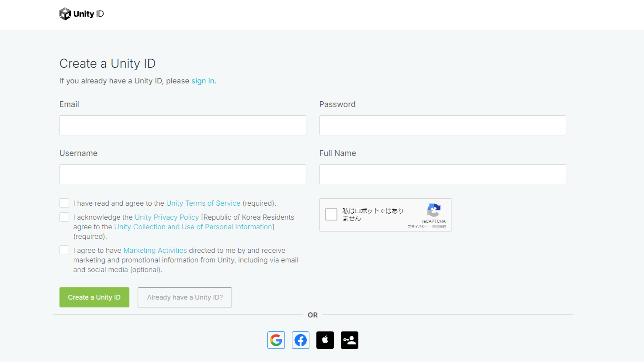
Task: Focus the Username input field
Action: [x=183, y=174]
